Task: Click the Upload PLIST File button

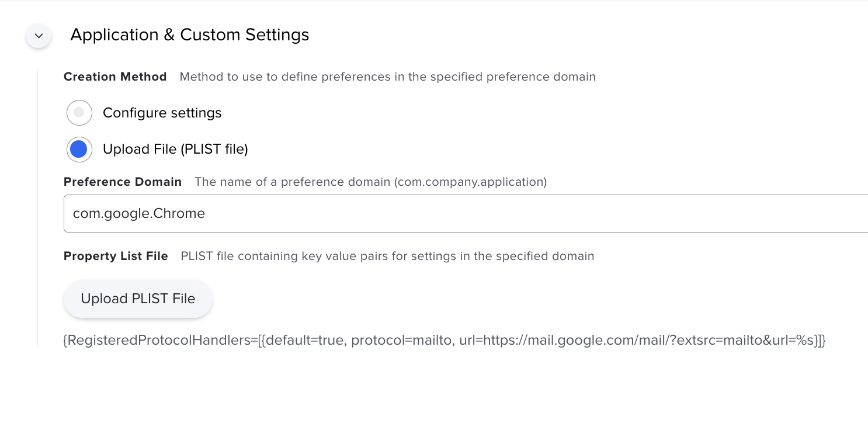Action: (x=138, y=299)
